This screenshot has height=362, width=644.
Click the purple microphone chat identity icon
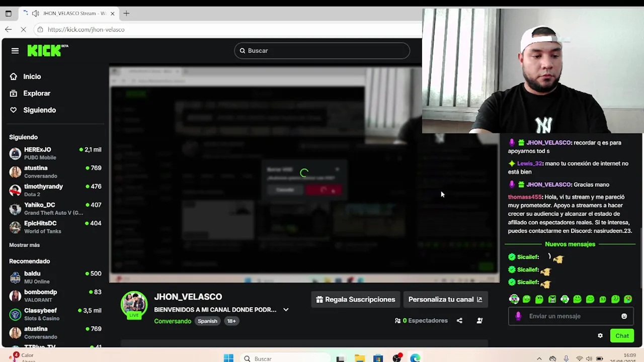[518, 316]
